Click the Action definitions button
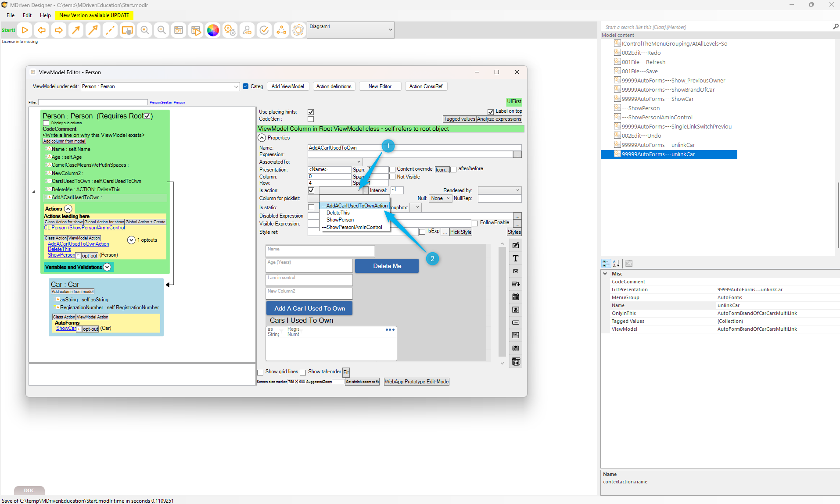 [x=334, y=86]
